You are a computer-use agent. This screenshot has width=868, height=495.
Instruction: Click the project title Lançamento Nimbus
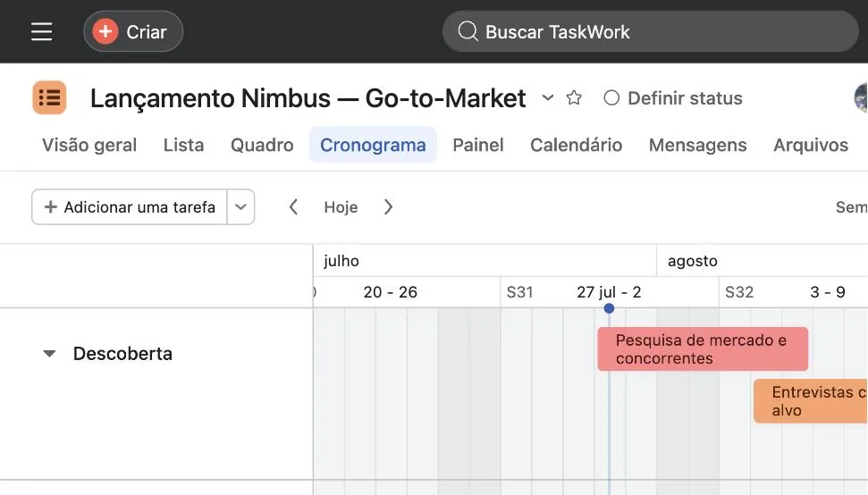(308, 98)
